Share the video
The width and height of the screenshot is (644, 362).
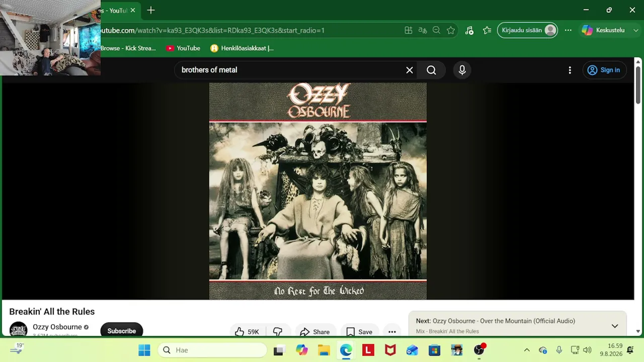click(314, 332)
